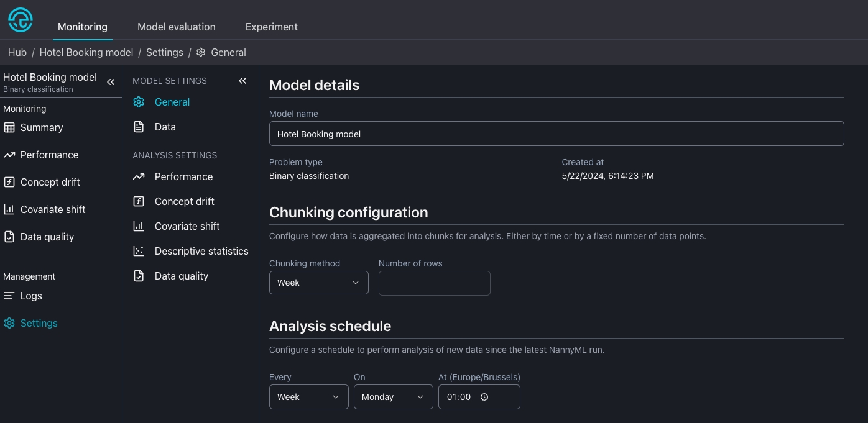Click the Logs icon under Management

[9, 296]
